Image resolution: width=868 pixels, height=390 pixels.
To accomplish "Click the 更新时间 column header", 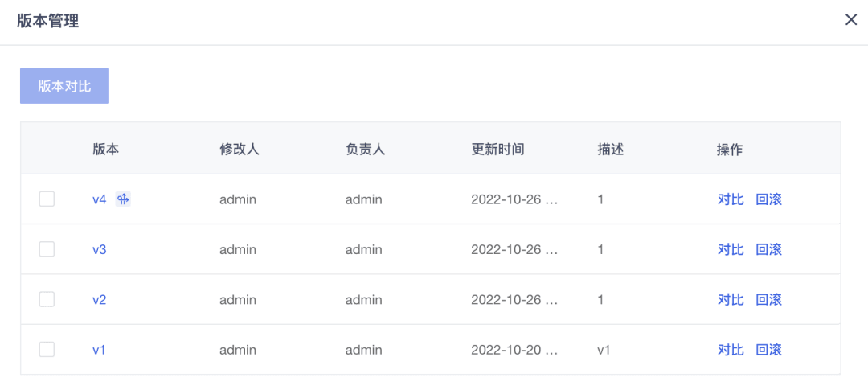I will tap(497, 149).
